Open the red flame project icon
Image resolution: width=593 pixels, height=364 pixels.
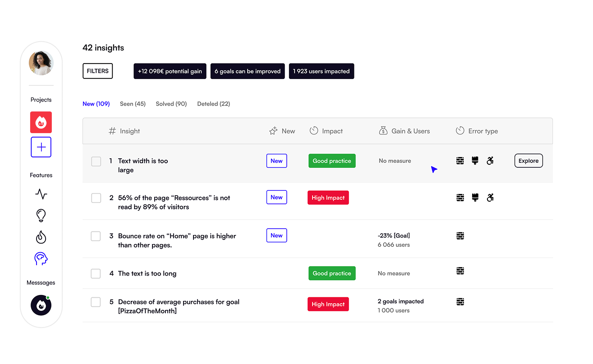(x=41, y=122)
